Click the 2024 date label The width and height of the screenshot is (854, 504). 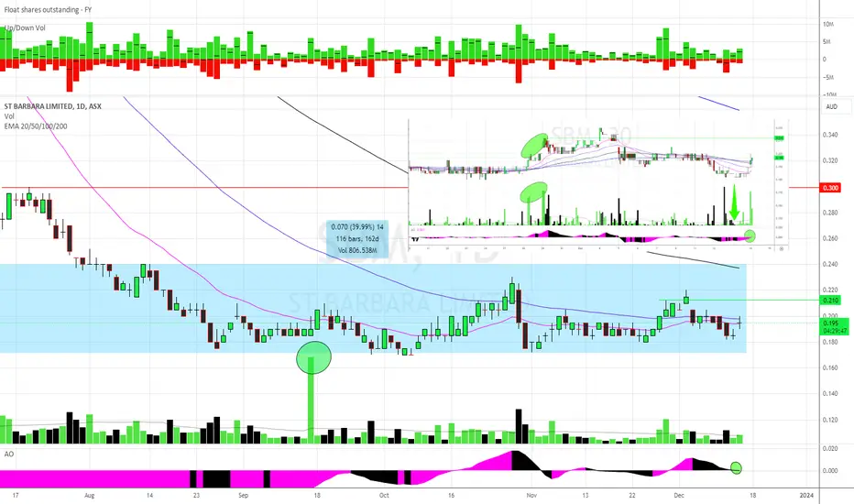pyautogui.click(x=806, y=495)
